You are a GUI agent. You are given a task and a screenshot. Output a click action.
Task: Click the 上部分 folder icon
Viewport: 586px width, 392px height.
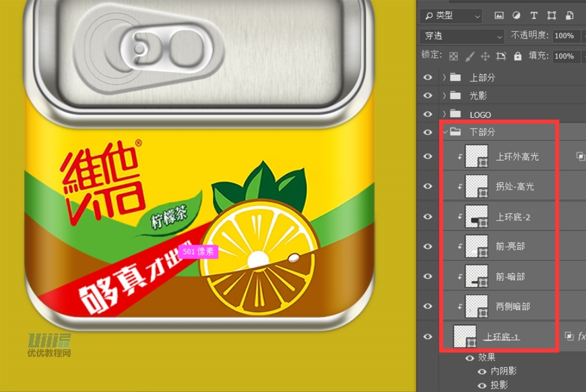(x=455, y=77)
